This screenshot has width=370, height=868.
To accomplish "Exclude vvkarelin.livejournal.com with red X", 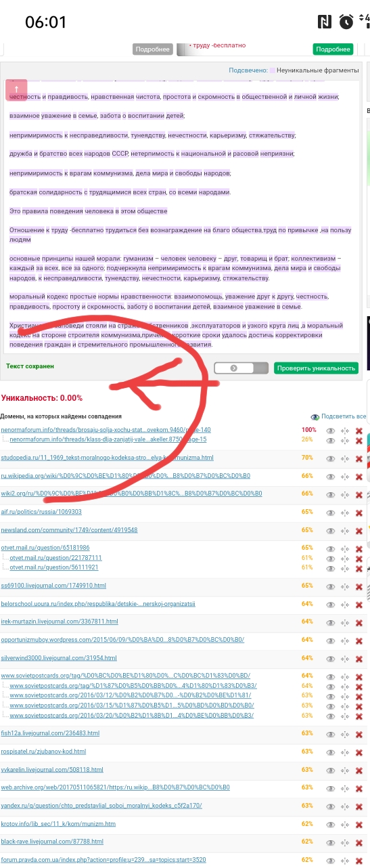I will coord(359,770).
